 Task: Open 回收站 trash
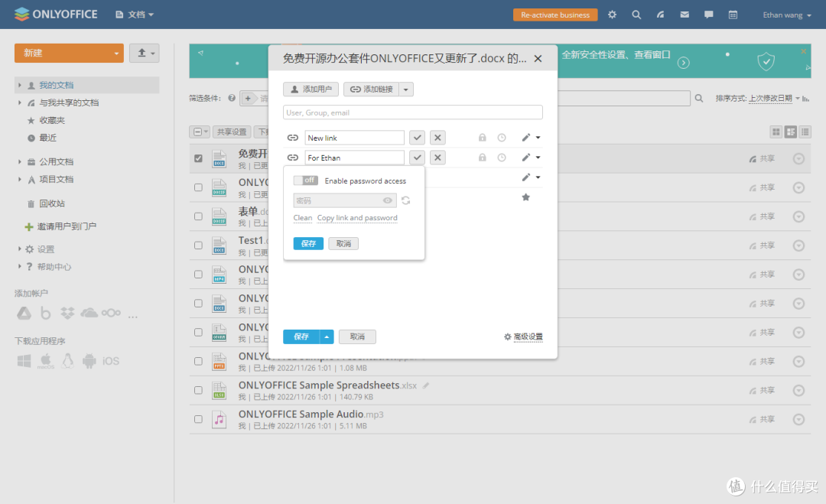[x=52, y=203]
